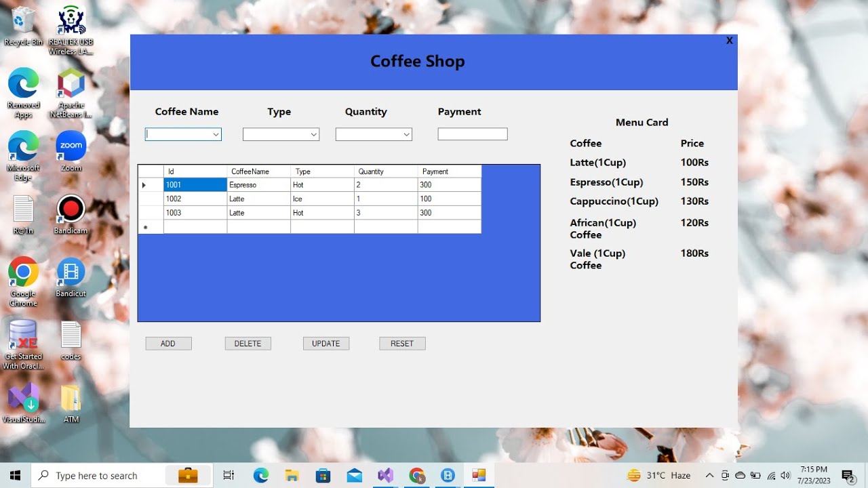Click the RESET button
Image resolution: width=868 pixels, height=488 pixels.
click(402, 344)
